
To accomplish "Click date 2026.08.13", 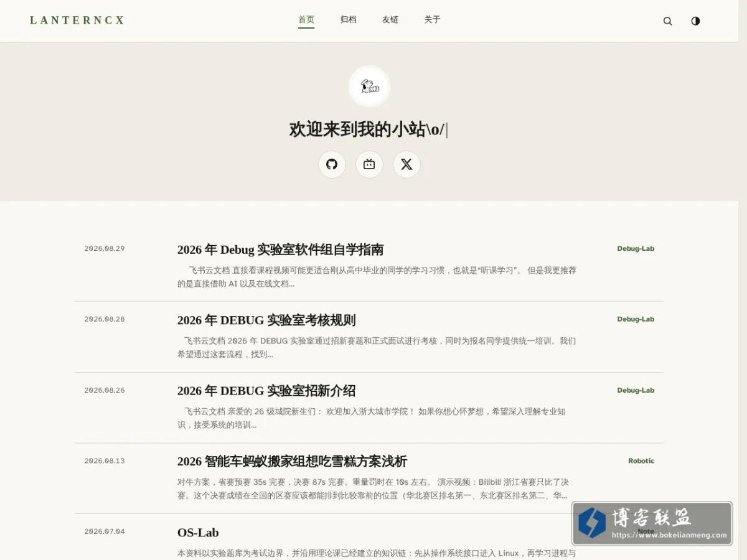I will [105, 461].
